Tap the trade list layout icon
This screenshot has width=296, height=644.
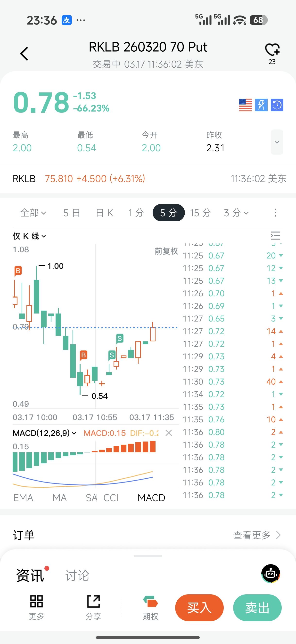[275, 236]
